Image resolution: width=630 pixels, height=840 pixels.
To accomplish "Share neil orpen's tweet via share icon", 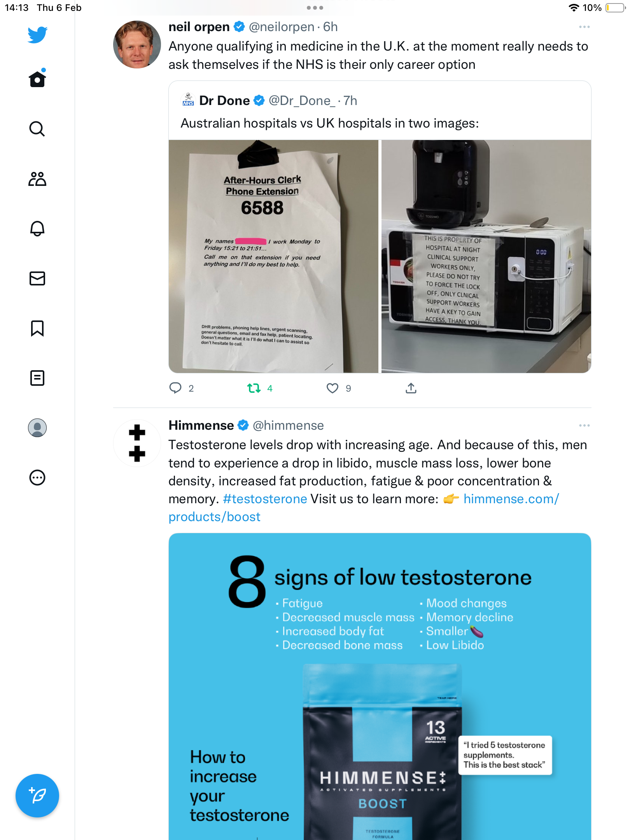I will pos(411,388).
